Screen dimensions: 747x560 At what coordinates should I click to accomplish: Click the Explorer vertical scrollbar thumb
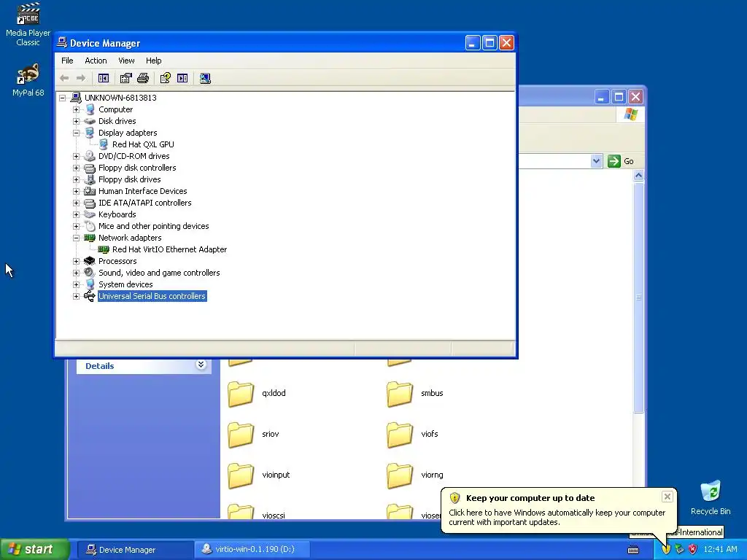pyautogui.click(x=638, y=297)
